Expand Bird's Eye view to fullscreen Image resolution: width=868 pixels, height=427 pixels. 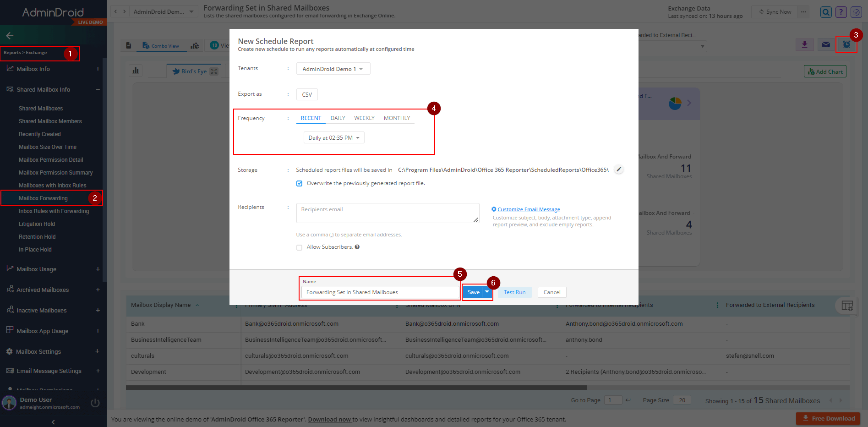[213, 71]
